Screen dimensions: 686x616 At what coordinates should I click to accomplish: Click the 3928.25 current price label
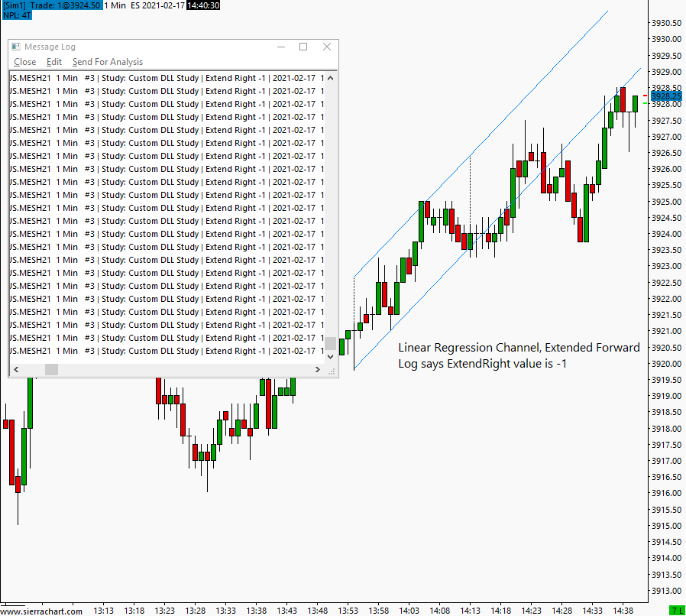[666, 96]
